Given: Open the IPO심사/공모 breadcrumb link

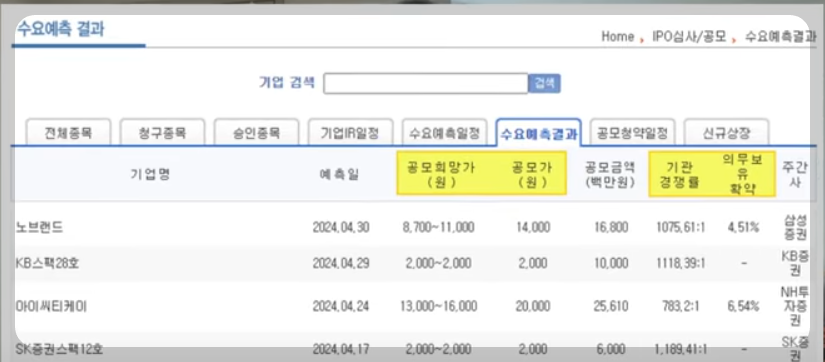Looking at the screenshot, I should (x=689, y=37).
